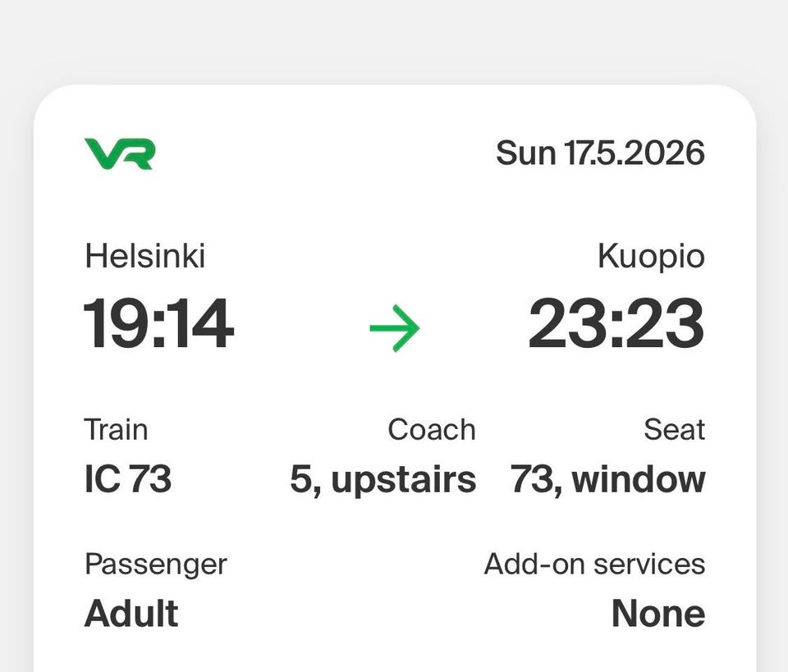Click the Train label
The width and height of the screenshot is (788, 672).
tap(116, 429)
